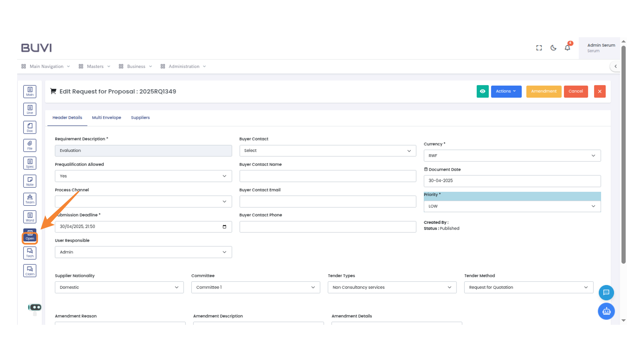Expand the Actions dropdown button
The height and width of the screenshot is (362, 644).
(x=506, y=92)
